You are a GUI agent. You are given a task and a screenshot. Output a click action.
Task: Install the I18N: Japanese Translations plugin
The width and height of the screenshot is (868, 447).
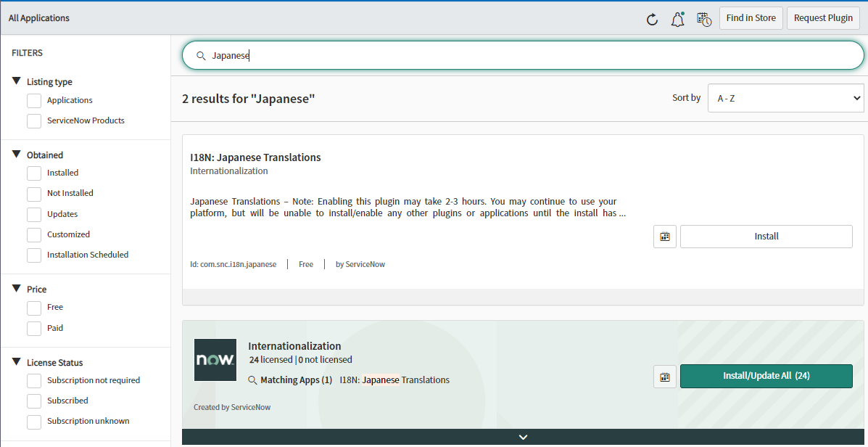point(766,237)
